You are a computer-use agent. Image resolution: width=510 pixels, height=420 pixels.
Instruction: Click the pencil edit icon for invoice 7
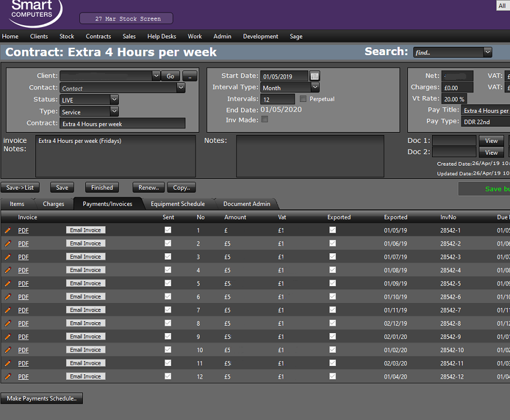[8, 310]
